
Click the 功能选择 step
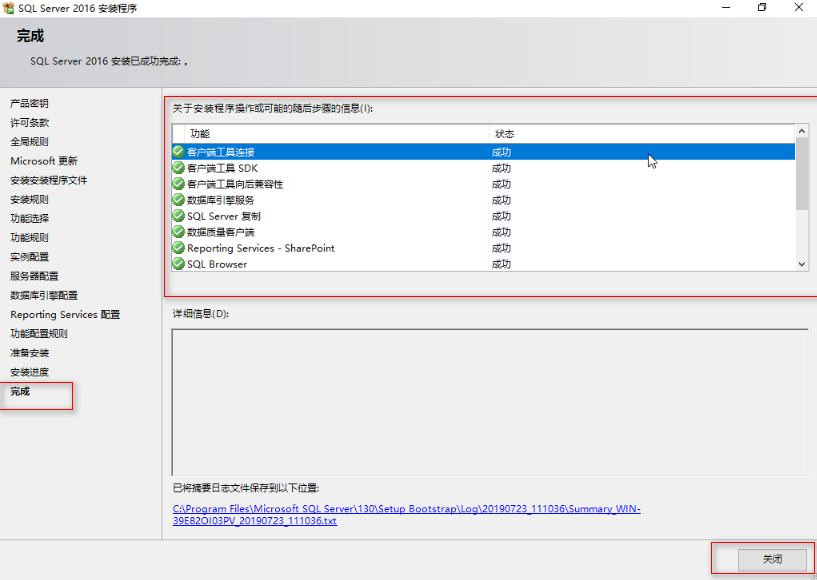[x=29, y=218]
